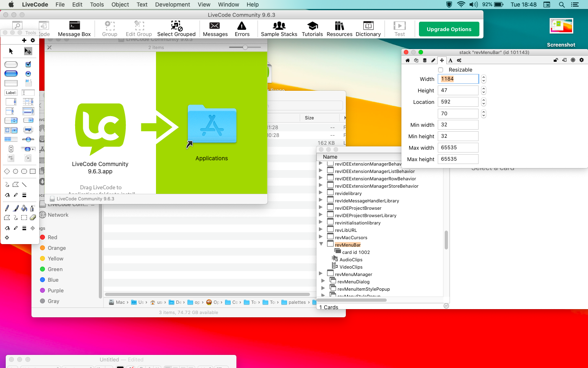The width and height of the screenshot is (588, 368).
Task: Open the Help menu
Action: [x=252, y=4]
